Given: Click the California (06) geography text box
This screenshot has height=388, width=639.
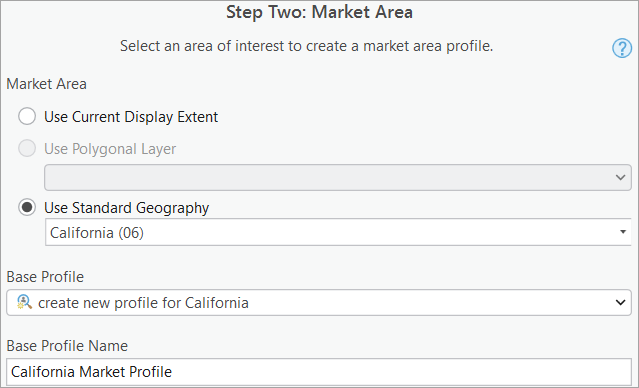Looking at the screenshot, I should coord(338,232).
